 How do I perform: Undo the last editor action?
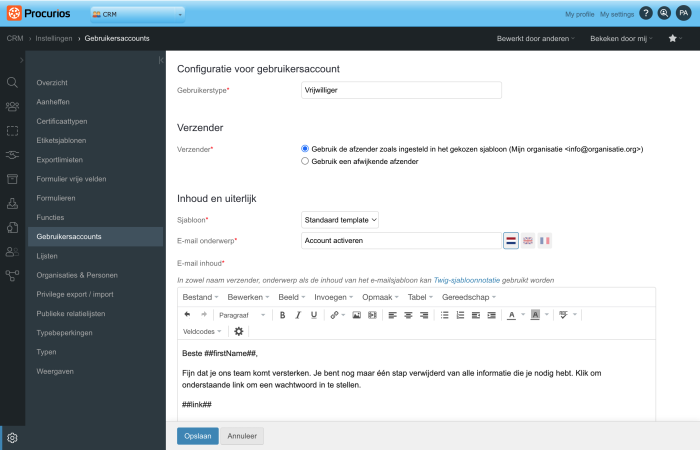pyautogui.click(x=188, y=315)
